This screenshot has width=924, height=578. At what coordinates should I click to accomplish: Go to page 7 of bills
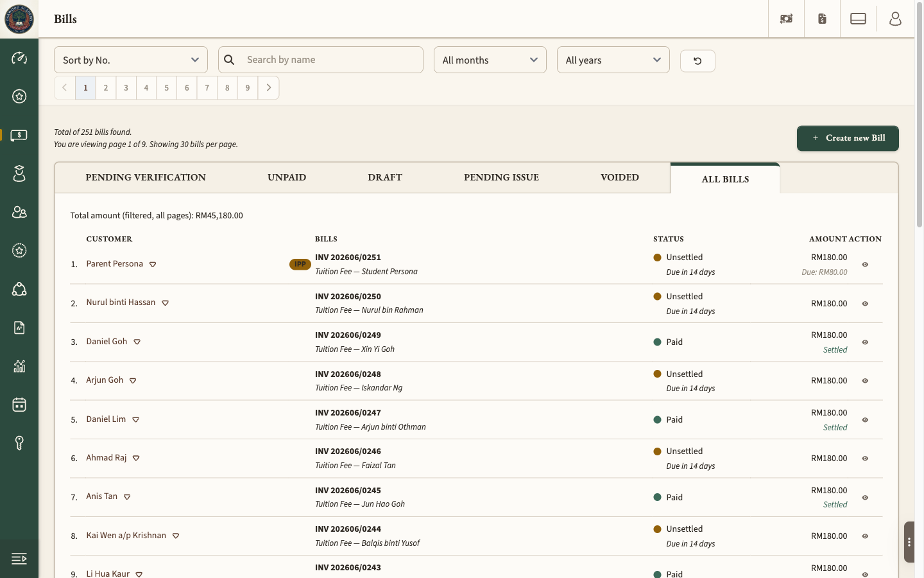click(x=207, y=88)
